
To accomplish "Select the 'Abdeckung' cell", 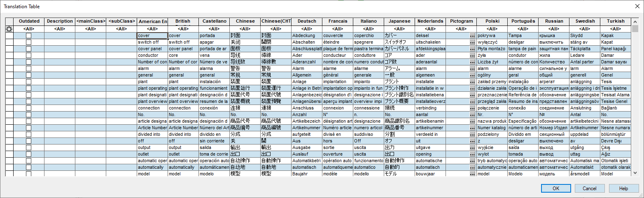I will point(307,35).
